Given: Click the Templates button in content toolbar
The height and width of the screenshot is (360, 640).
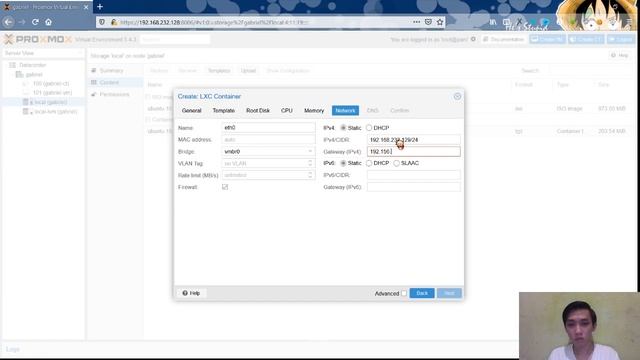Looking at the screenshot, I should click(219, 71).
